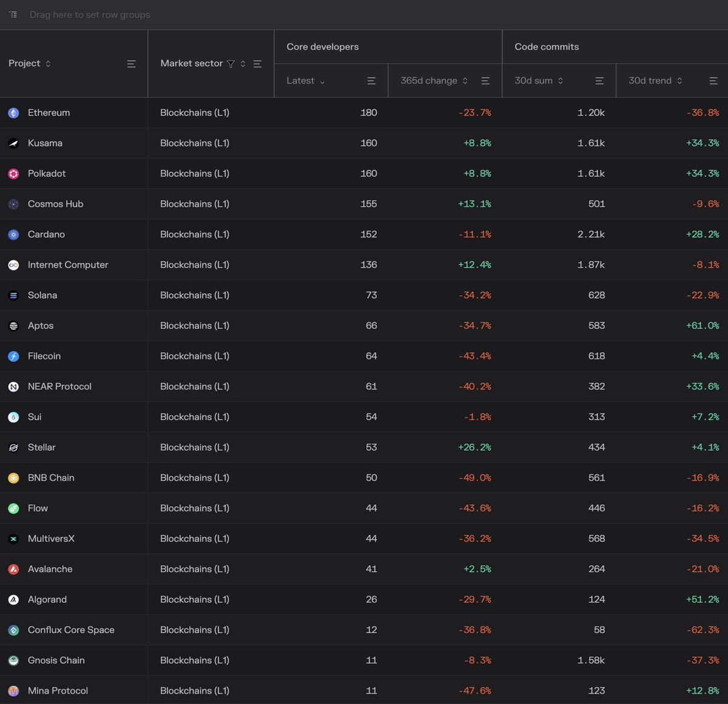Open the Market sector column menu icon
Image resolution: width=728 pixels, height=704 pixels.
[257, 64]
